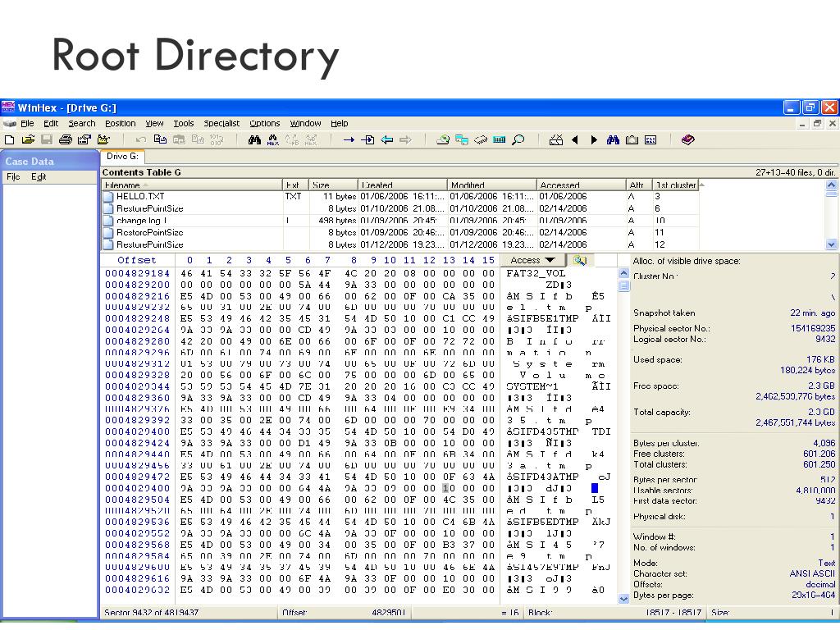Click the Clone Disk toolbar icon
840x630 pixels.
point(461,140)
